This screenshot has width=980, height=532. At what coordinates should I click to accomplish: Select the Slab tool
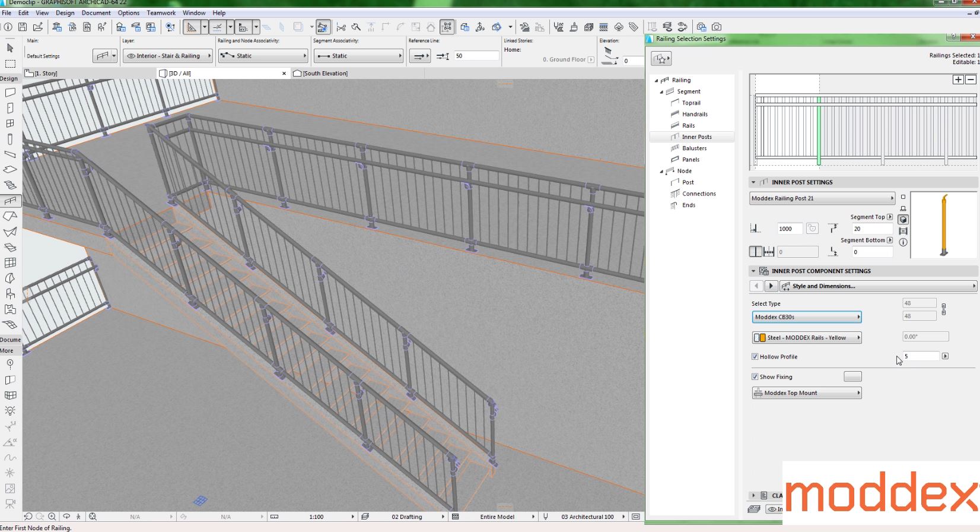click(10, 170)
